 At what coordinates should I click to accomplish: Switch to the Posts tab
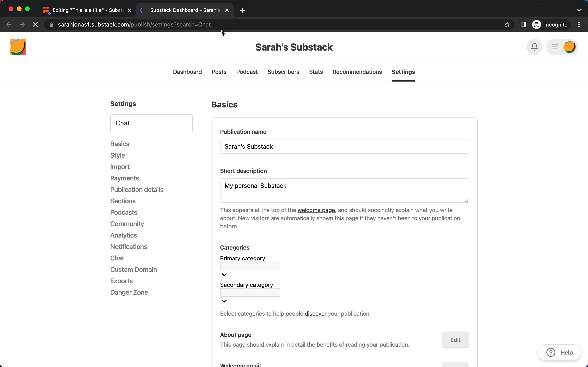[219, 71]
